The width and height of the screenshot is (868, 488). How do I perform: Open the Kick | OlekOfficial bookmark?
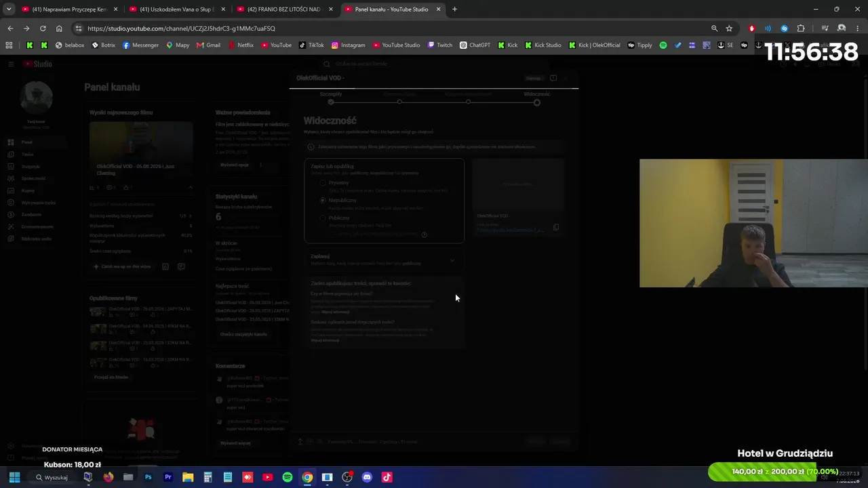point(594,45)
